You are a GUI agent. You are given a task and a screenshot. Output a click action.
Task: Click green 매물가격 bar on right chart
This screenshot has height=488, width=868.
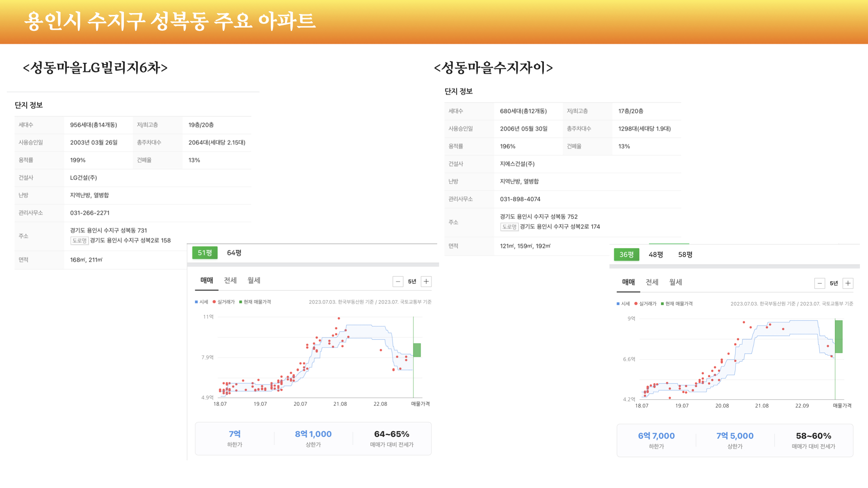839,336
